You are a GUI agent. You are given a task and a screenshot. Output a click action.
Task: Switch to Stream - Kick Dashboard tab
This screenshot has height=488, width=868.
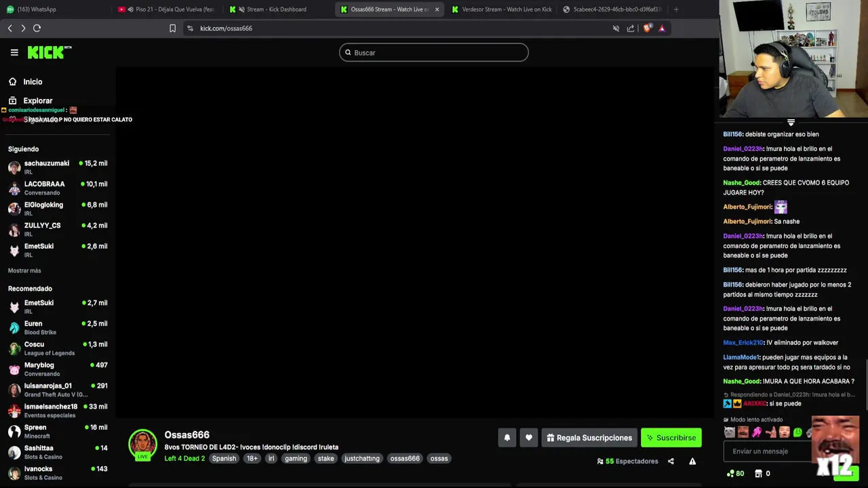(277, 9)
